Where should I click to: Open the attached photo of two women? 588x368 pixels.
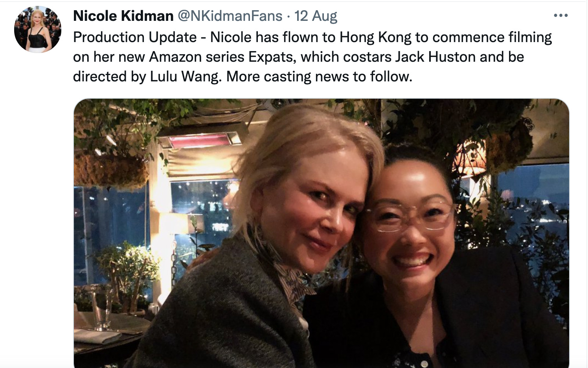click(x=321, y=233)
